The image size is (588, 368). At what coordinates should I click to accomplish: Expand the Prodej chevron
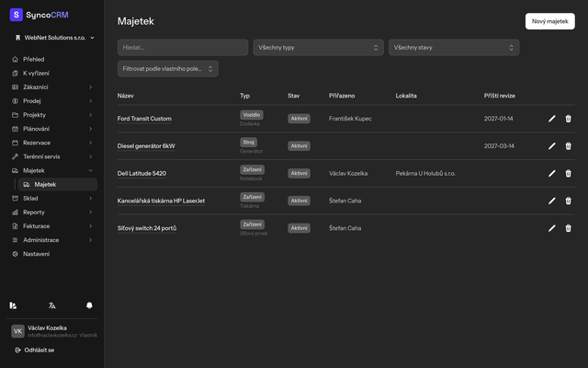(x=90, y=101)
